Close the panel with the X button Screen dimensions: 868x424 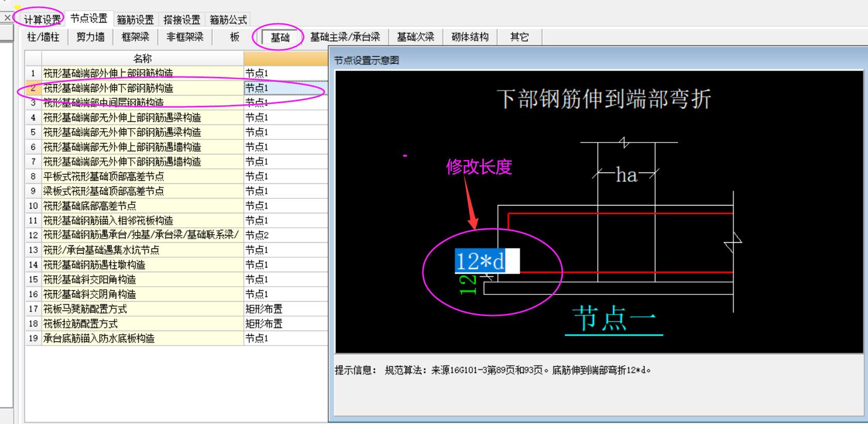[7, 18]
